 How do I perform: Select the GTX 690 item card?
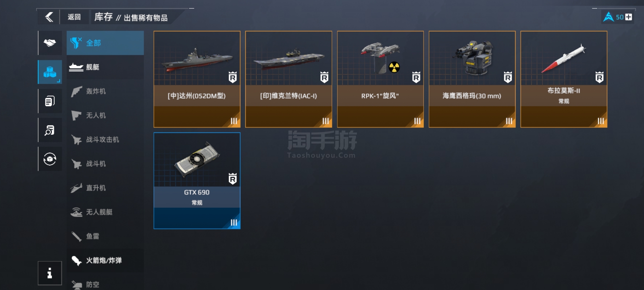(x=197, y=181)
